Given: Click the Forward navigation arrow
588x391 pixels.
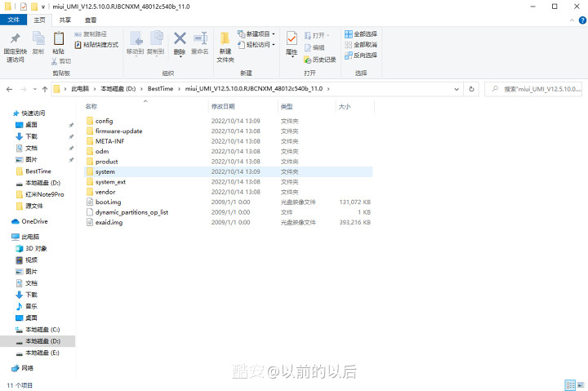Looking at the screenshot, I should click(23, 89).
